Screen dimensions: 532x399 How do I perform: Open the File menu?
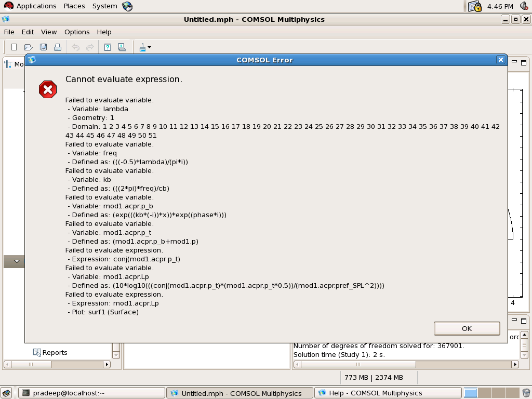coord(9,32)
